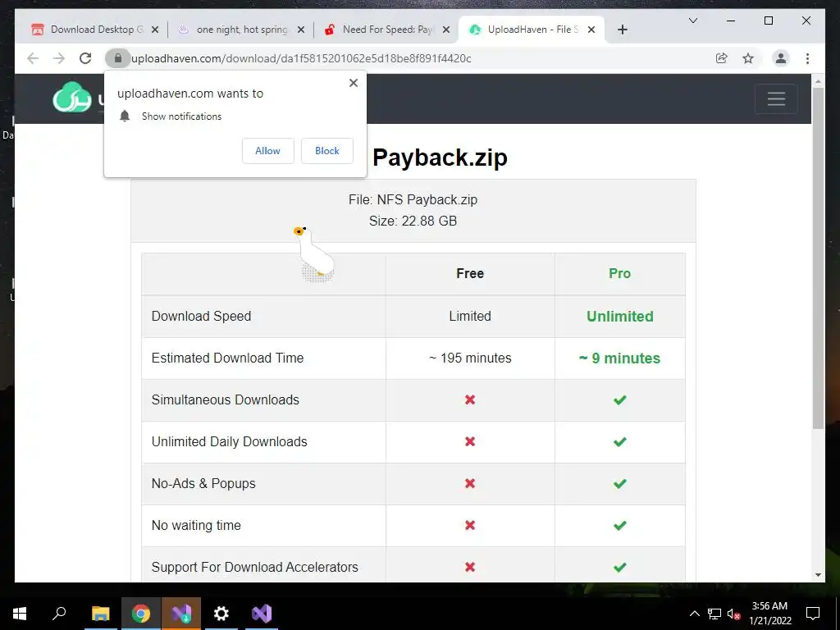This screenshot has height=630, width=840.
Task: Click the green check for No waiting time
Action: click(x=620, y=525)
